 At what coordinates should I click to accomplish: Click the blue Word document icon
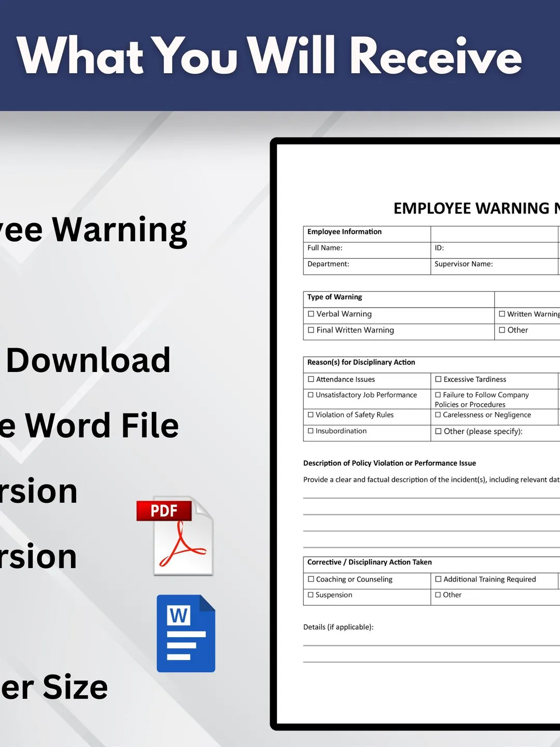(x=186, y=633)
